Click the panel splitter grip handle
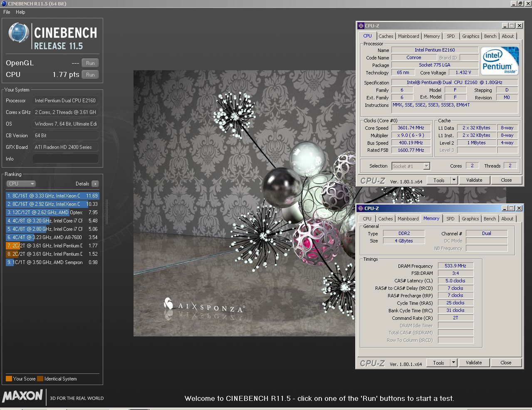This screenshot has width=532, height=410. point(107,212)
